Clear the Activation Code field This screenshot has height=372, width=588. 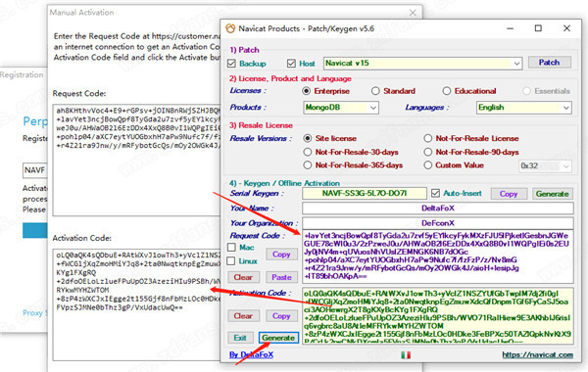243,316
